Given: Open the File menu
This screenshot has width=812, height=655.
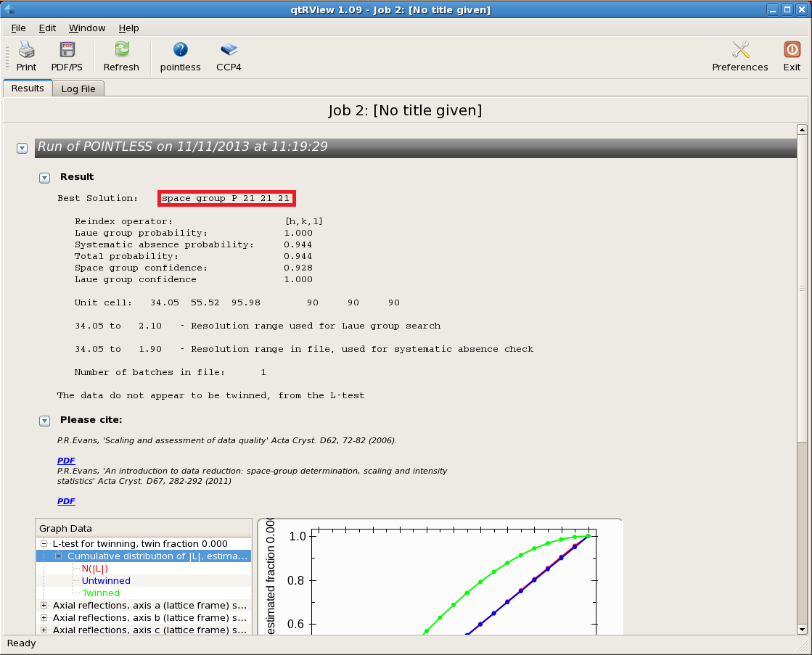Looking at the screenshot, I should click(x=18, y=28).
